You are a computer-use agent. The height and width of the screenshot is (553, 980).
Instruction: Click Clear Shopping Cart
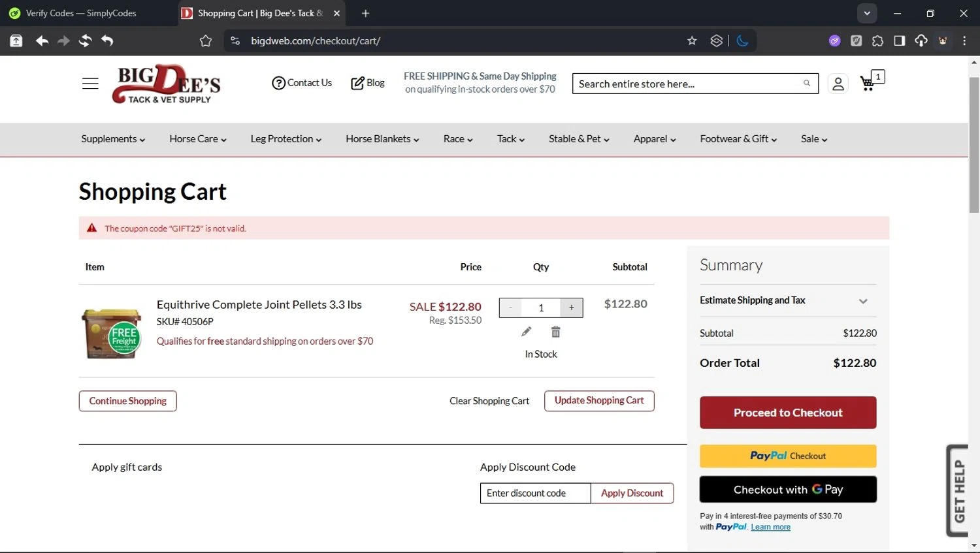489,401
